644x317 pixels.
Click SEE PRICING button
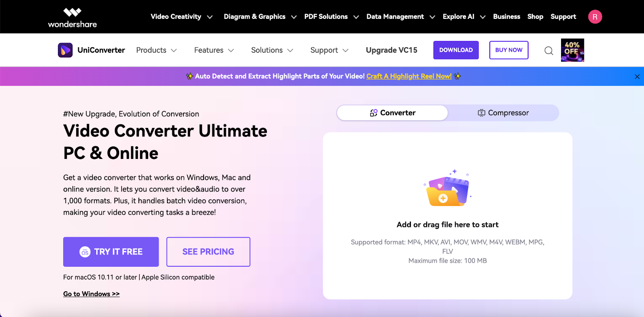[x=208, y=252]
